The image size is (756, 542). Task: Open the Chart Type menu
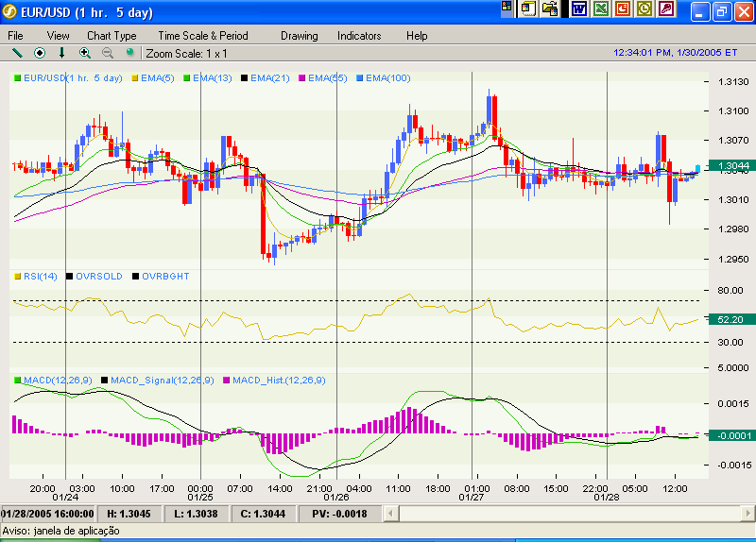[112, 36]
